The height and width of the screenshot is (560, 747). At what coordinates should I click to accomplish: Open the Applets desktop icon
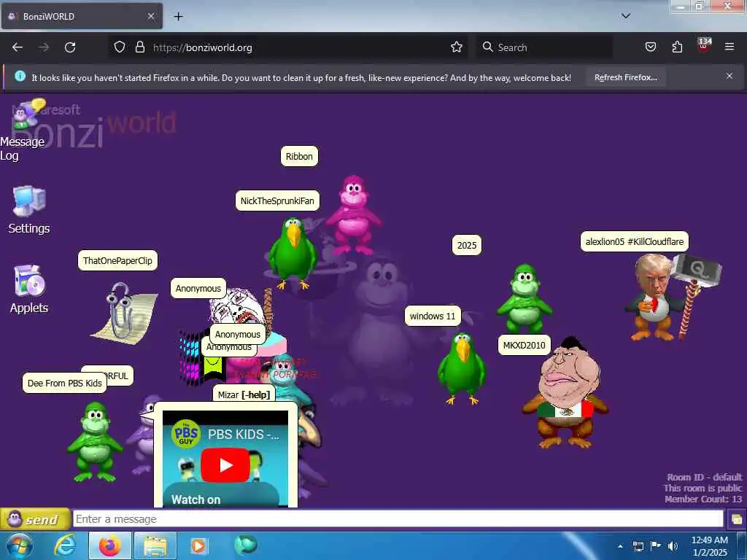pos(29,289)
